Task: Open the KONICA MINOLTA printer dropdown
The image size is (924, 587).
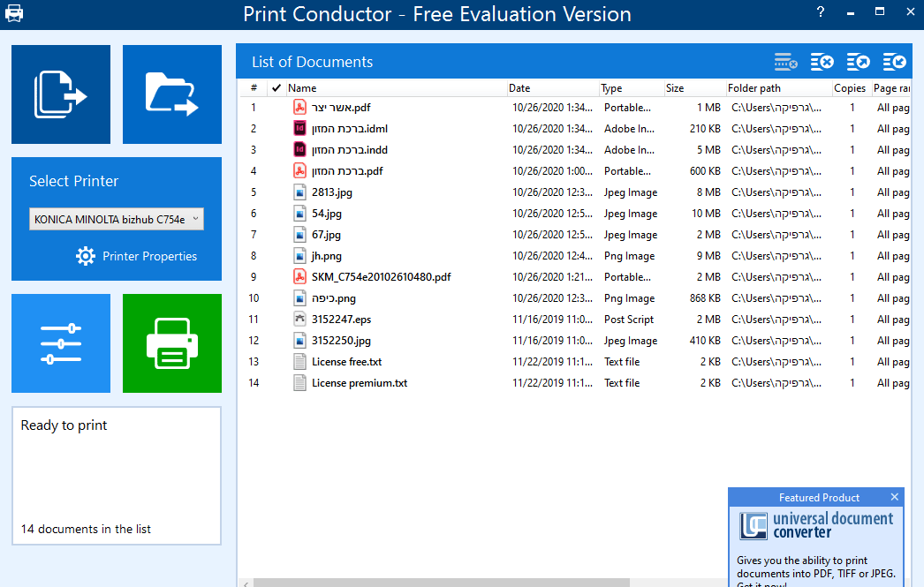Action: tap(116, 220)
